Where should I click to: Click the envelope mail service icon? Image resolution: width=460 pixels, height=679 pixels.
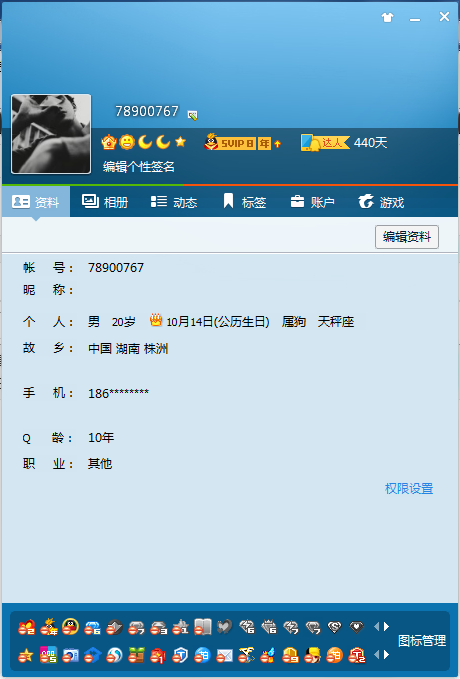point(224,656)
